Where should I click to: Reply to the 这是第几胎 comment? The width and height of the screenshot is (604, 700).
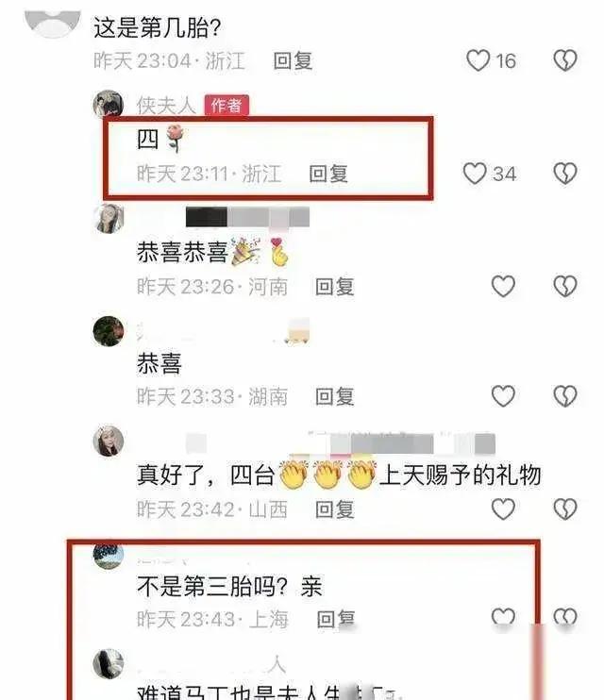(x=293, y=60)
